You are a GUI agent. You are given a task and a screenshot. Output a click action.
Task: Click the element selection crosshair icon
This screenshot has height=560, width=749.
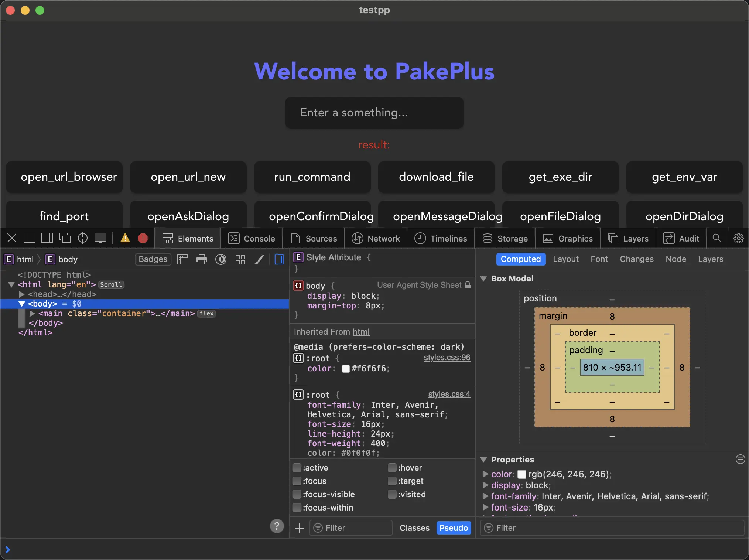coord(82,238)
